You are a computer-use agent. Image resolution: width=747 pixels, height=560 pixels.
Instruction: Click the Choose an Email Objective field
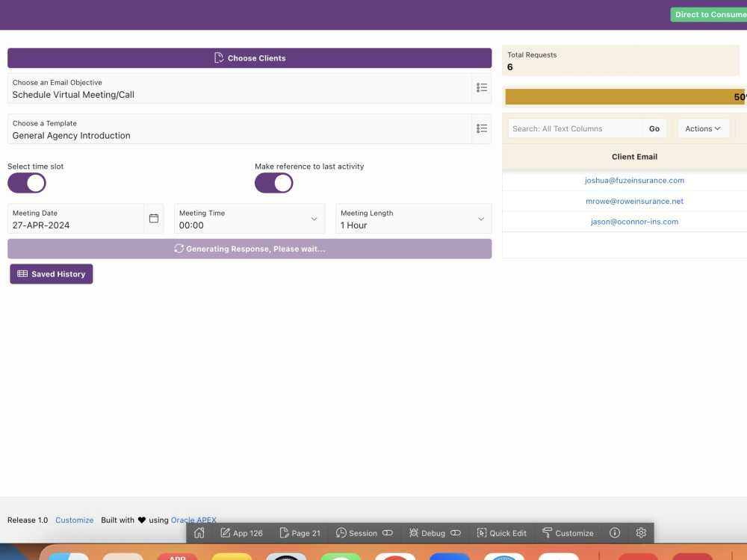(240, 88)
